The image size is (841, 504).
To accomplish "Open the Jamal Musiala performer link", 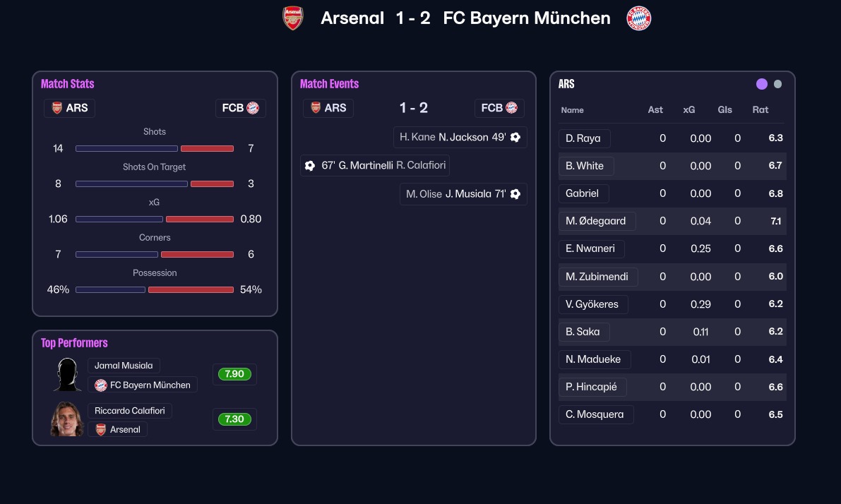I will [x=124, y=366].
